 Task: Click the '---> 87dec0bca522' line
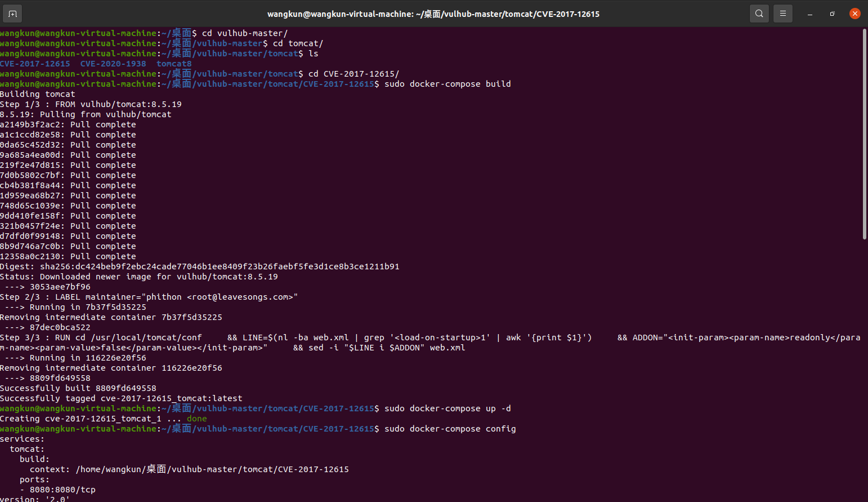pos(48,327)
